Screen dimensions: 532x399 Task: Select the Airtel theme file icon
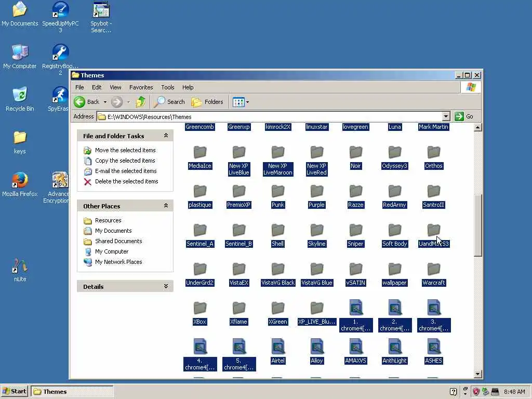278,347
